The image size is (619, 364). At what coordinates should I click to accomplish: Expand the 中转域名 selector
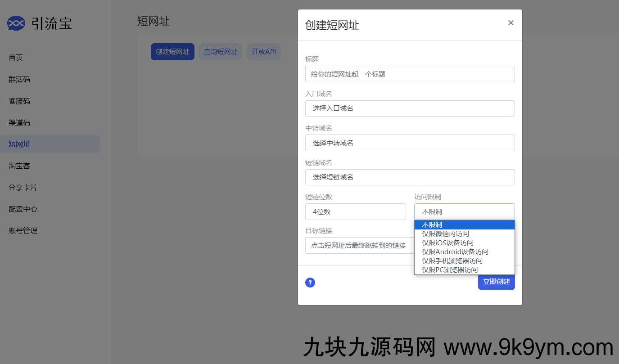tap(410, 143)
